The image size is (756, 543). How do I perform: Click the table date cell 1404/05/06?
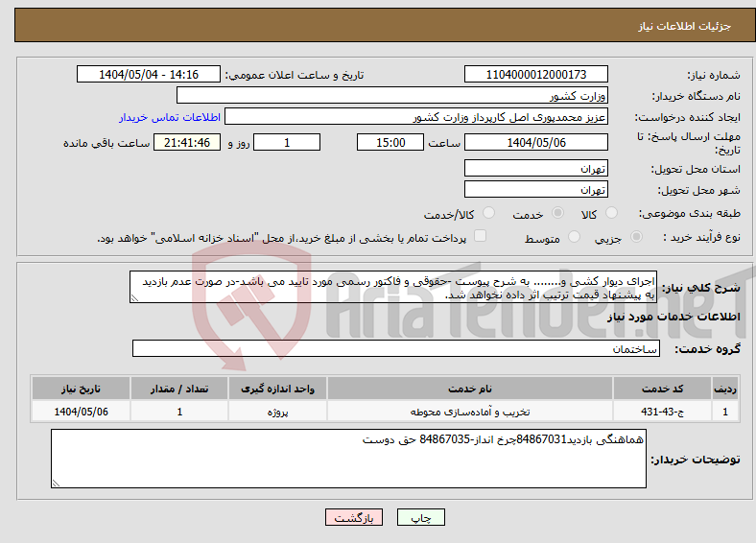(x=81, y=412)
